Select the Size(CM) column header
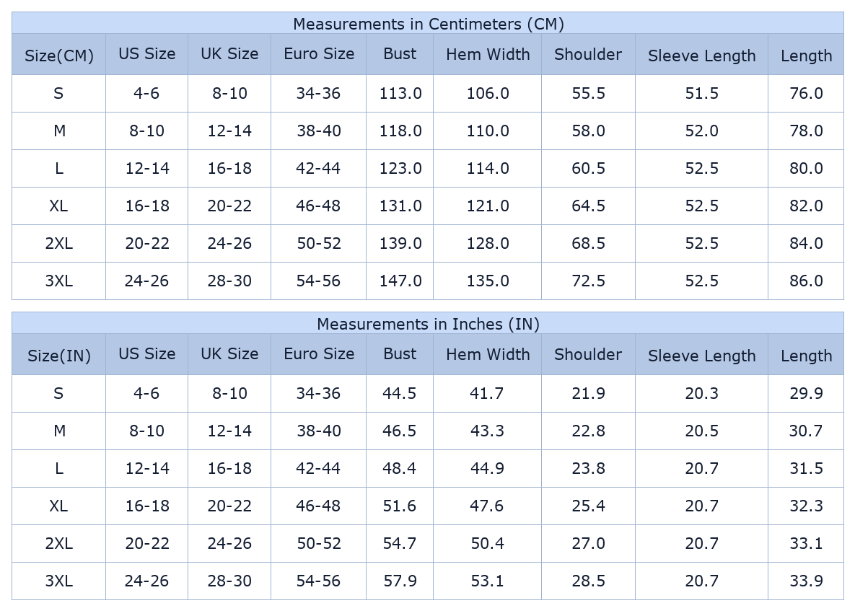 click(x=59, y=56)
